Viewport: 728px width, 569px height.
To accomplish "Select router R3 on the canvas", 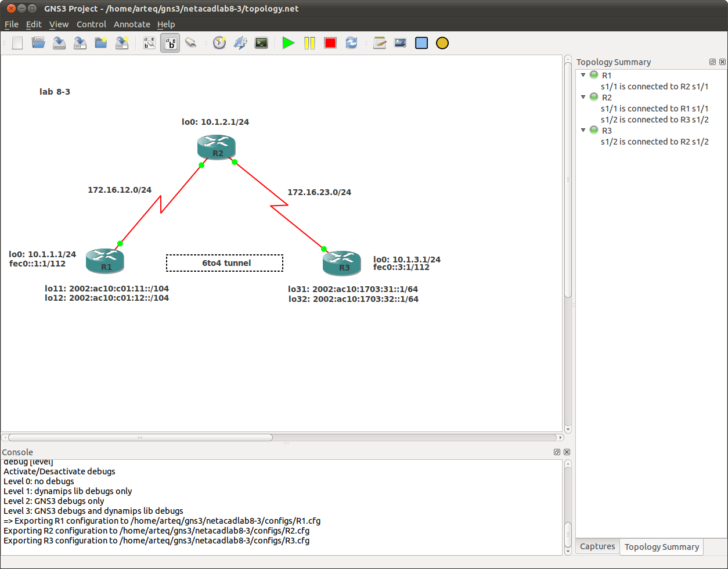I will [x=343, y=262].
